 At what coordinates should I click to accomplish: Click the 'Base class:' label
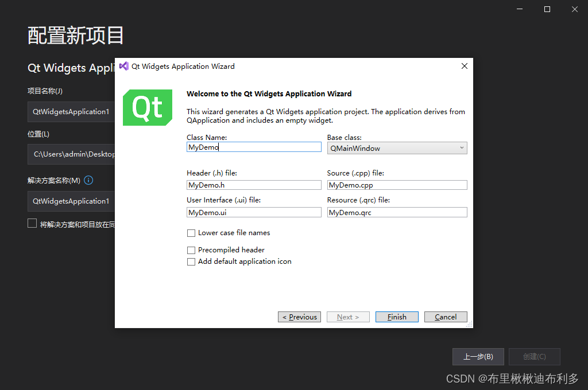point(345,138)
